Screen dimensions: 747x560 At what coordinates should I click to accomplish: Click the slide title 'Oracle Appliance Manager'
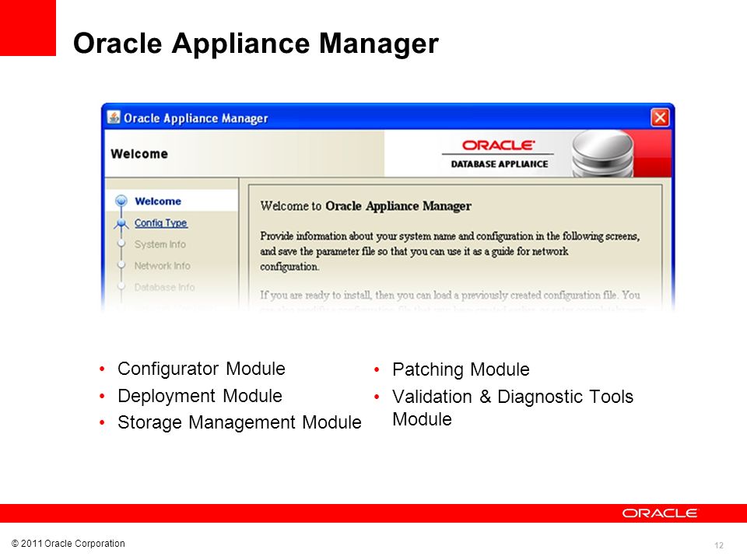tap(256, 44)
